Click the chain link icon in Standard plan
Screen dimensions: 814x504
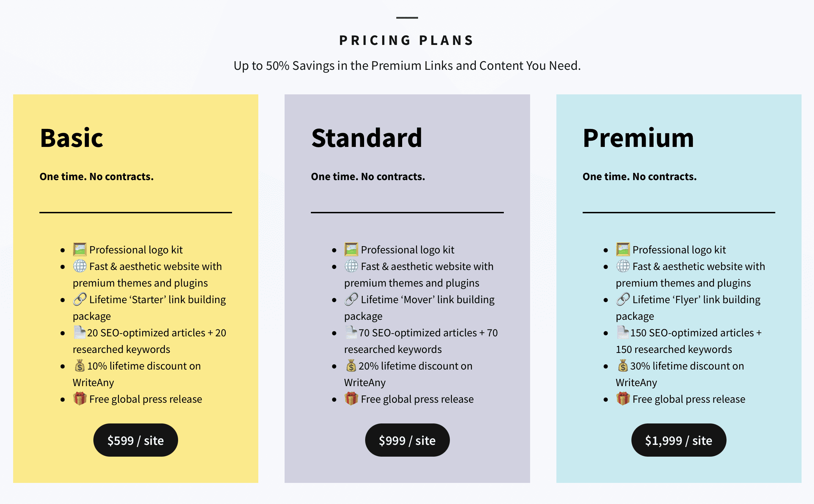tap(351, 299)
